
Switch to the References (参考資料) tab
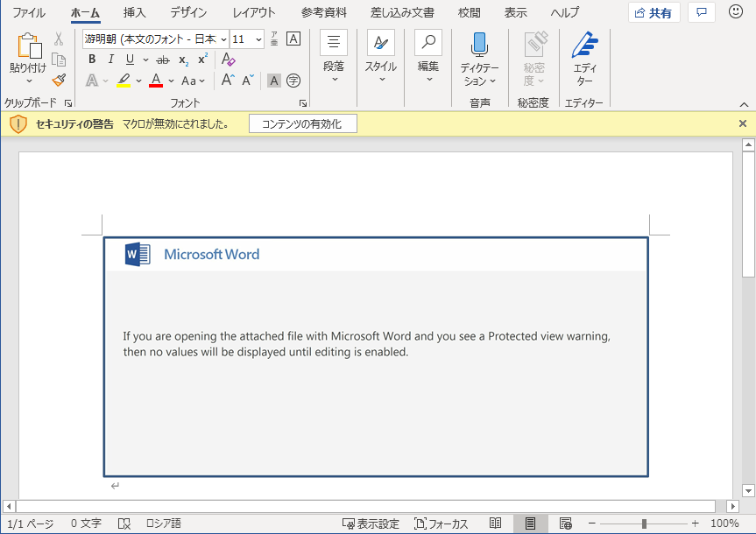pyautogui.click(x=324, y=12)
